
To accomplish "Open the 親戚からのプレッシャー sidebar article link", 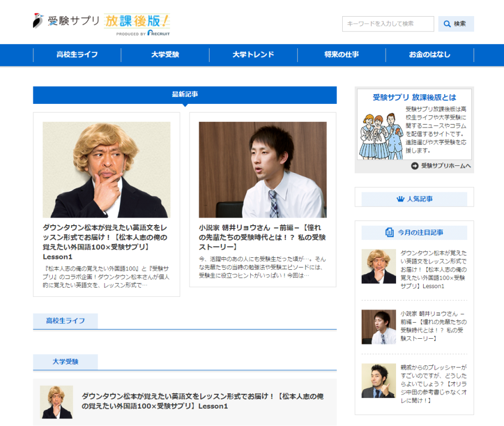I will [433, 383].
